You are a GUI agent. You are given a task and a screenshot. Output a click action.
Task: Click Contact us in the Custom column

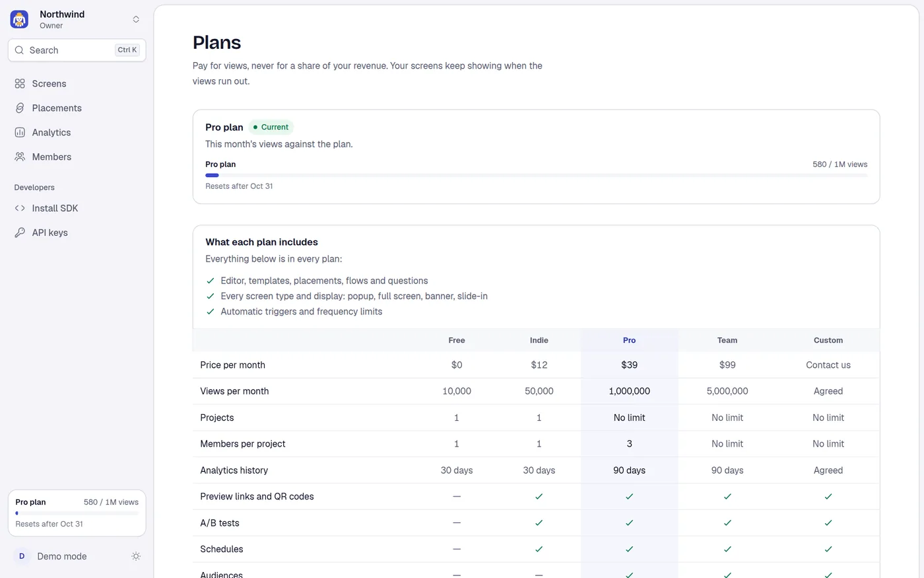[x=828, y=365]
